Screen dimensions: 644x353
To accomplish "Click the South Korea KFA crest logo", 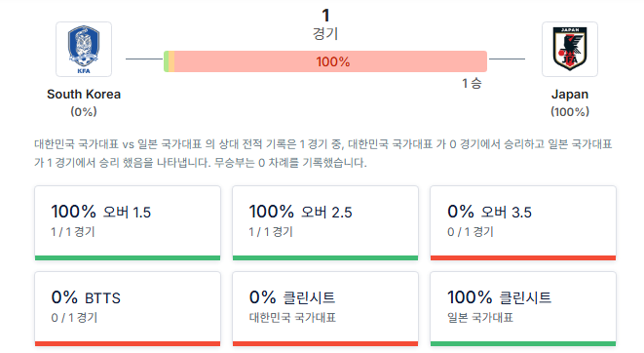I will [84, 50].
